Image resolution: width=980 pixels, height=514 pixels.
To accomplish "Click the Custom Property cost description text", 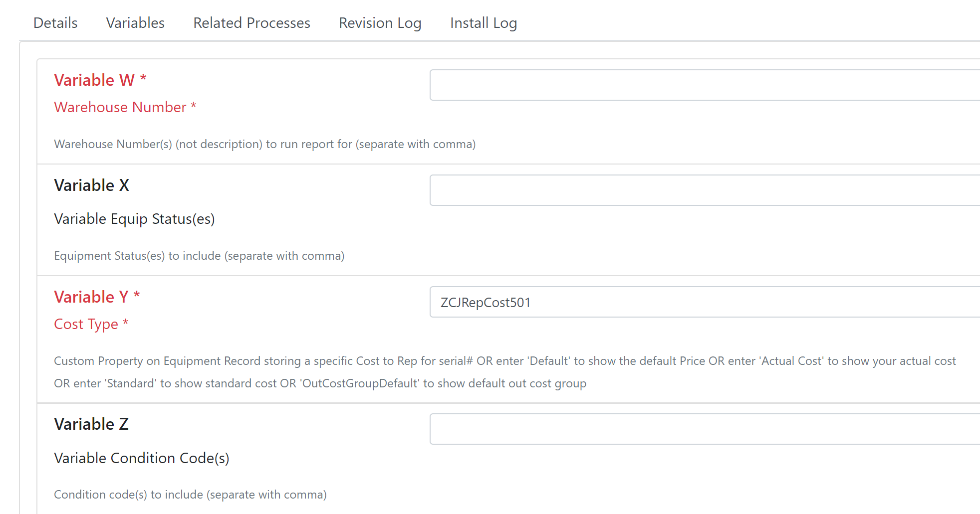I will click(x=505, y=372).
